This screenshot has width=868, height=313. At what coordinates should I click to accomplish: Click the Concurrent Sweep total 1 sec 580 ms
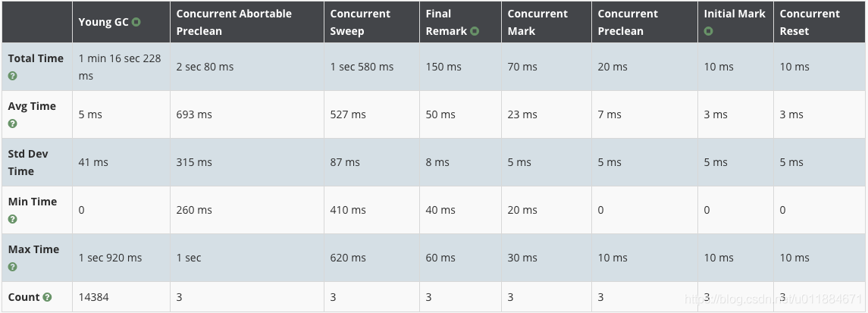(x=362, y=67)
